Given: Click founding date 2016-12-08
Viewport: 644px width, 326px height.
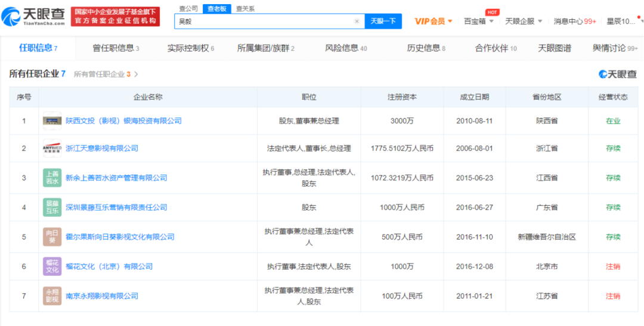Looking at the screenshot, I should [475, 266].
